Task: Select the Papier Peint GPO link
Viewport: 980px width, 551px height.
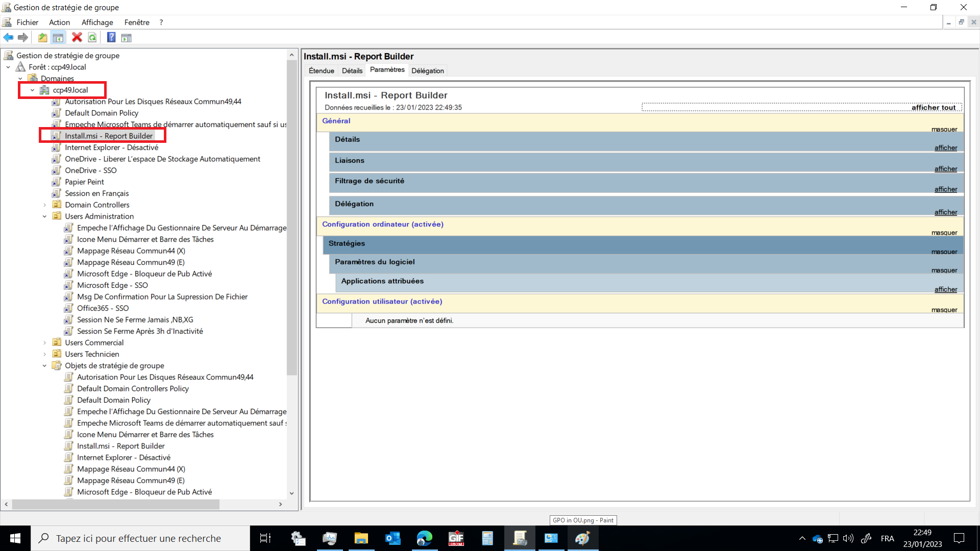Action: tap(84, 182)
